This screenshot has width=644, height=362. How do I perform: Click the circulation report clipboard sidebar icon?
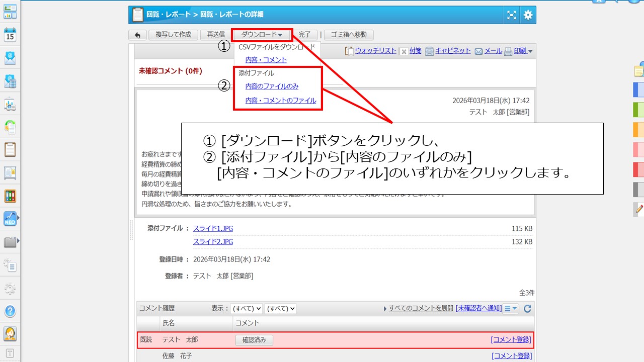pos(10,150)
